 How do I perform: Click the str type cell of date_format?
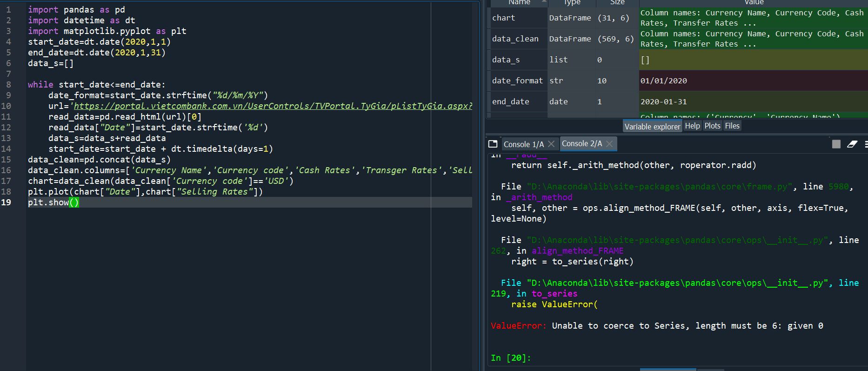point(572,81)
